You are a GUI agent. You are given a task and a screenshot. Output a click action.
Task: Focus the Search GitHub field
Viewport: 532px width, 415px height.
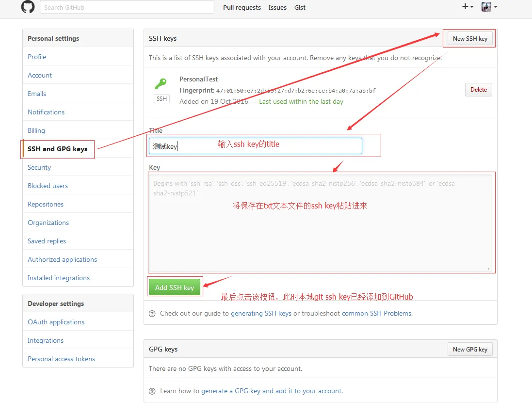coord(127,7)
